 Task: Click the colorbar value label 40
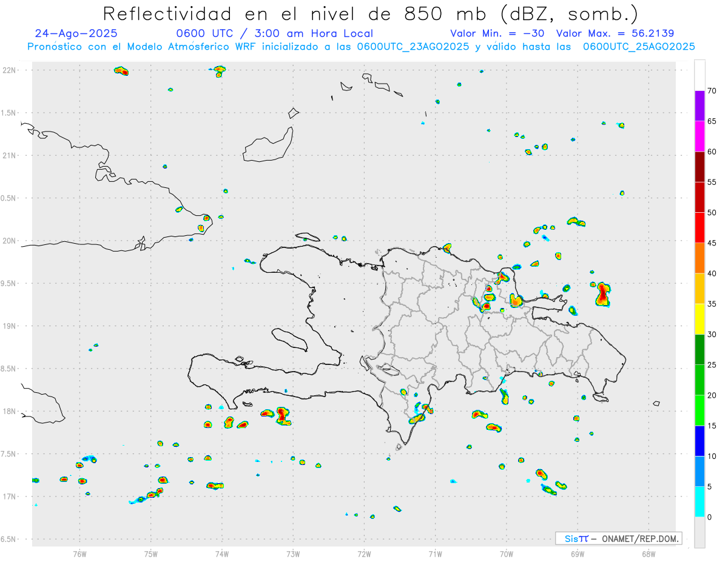point(712,273)
